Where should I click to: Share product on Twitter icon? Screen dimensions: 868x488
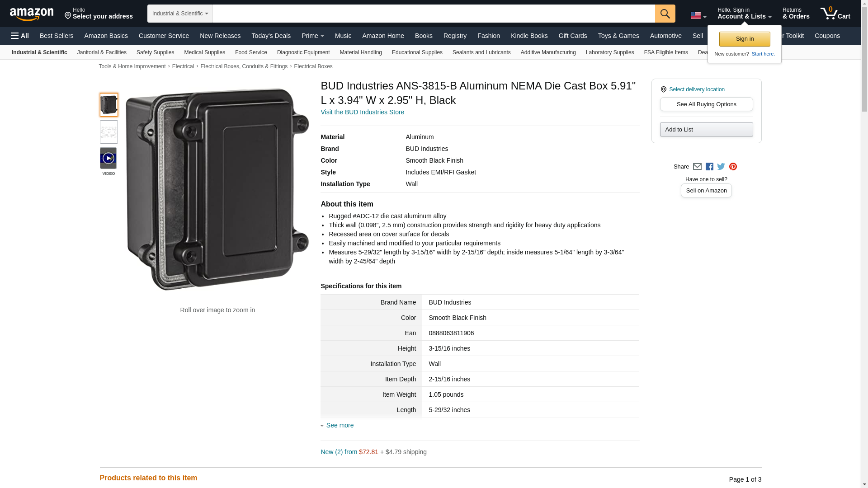(721, 167)
